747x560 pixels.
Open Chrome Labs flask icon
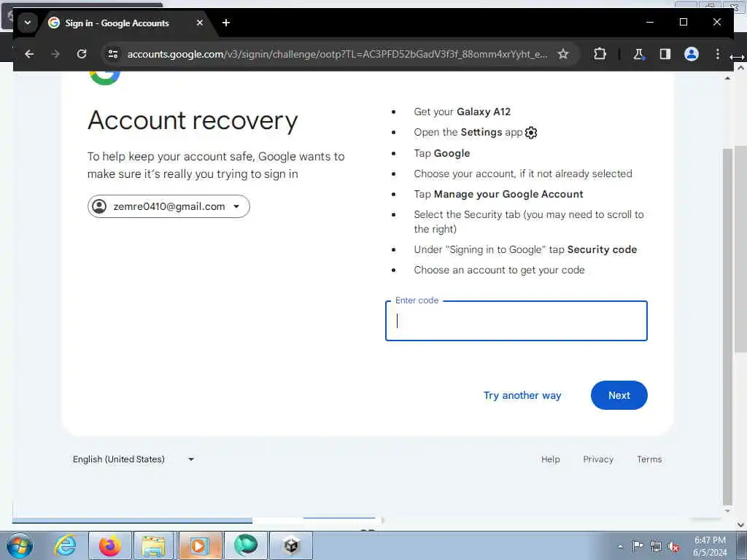point(639,54)
